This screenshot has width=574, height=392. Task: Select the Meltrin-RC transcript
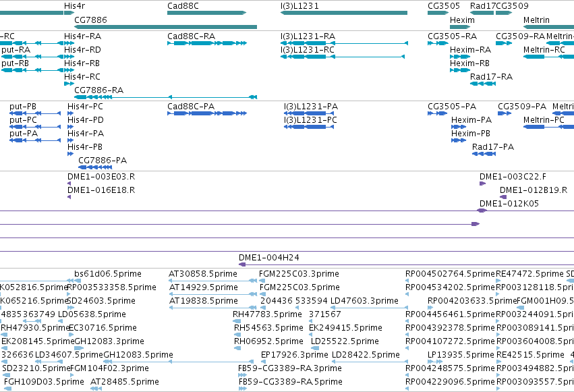(x=549, y=57)
